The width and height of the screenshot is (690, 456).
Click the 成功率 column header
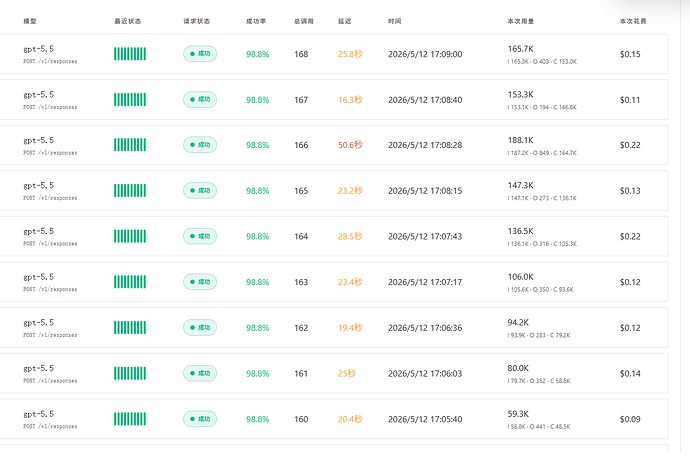click(x=256, y=21)
